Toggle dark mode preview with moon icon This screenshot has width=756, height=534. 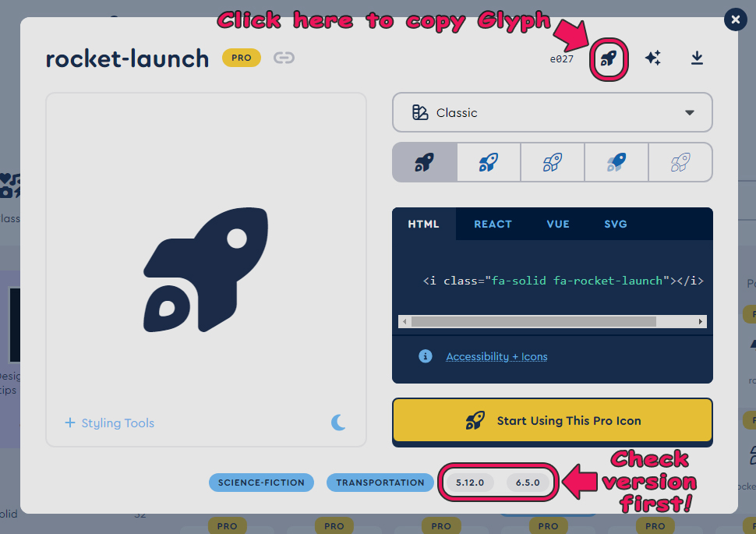coord(339,422)
